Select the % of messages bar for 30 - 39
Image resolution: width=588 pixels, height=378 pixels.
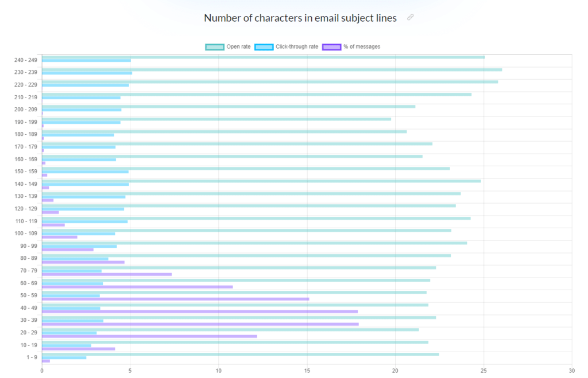coord(200,324)
